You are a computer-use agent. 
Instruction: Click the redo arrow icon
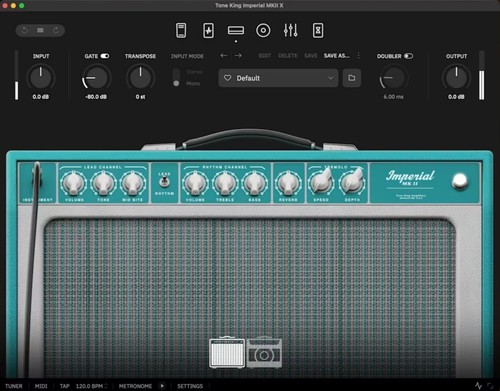point(56,30)
